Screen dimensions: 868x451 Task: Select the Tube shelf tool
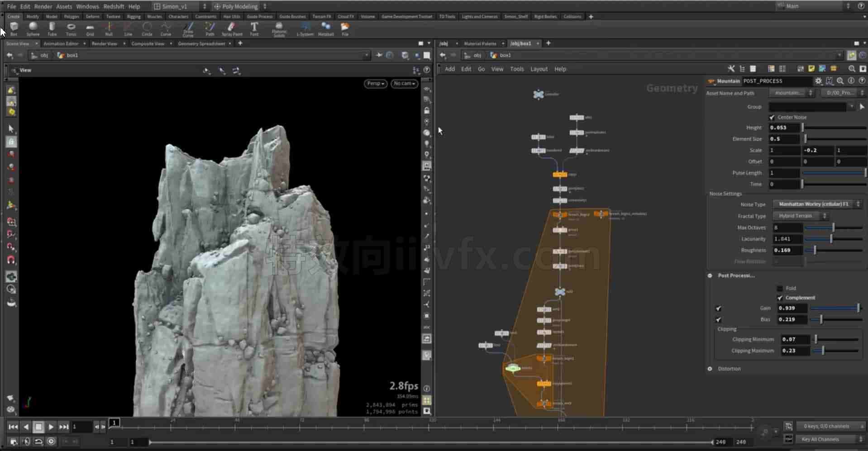coord(52,29)
